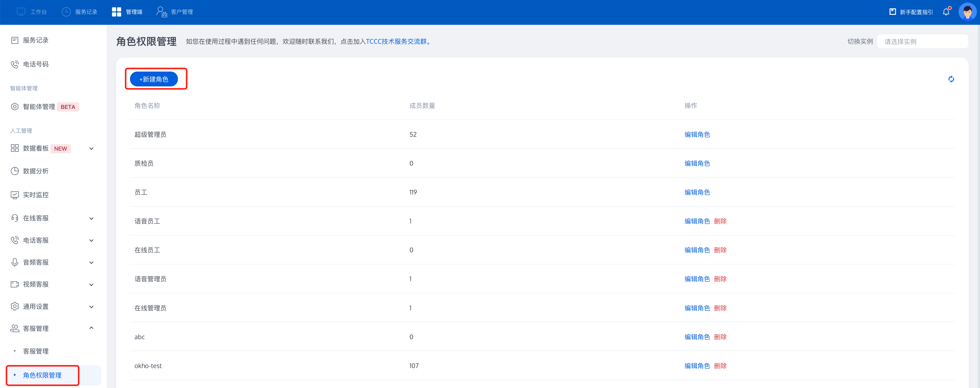Open the 请选择实例 instance dropdown
980x388 pixels.
click(x=922, y=41)
